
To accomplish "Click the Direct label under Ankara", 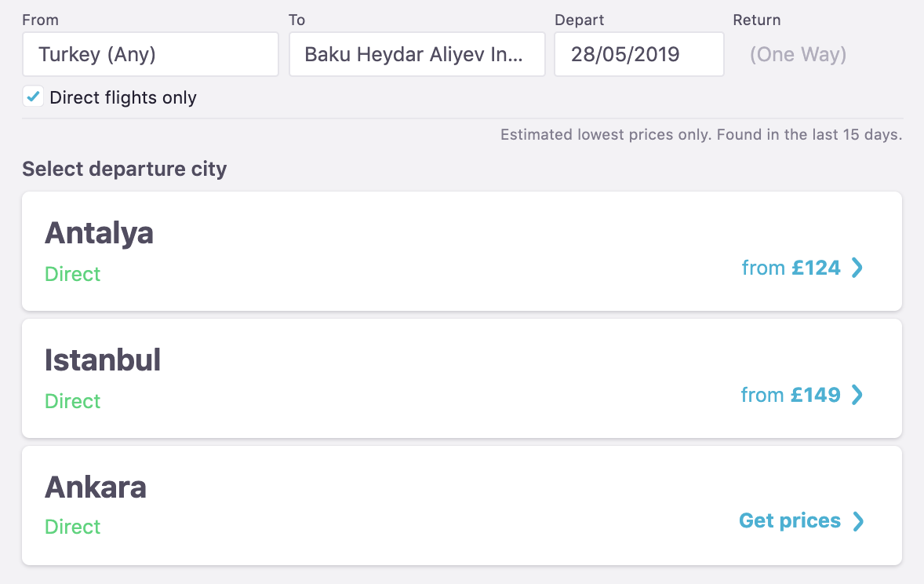I will 73,527.
